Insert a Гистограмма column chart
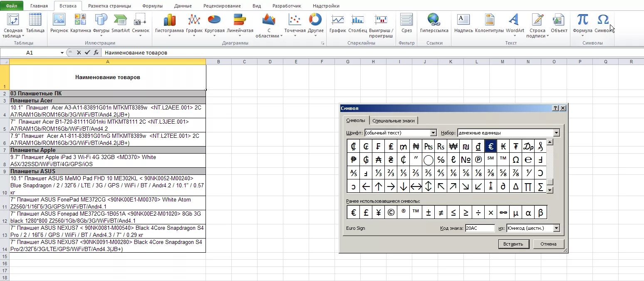This screenshot has width=644, height=281. [169, 25]
